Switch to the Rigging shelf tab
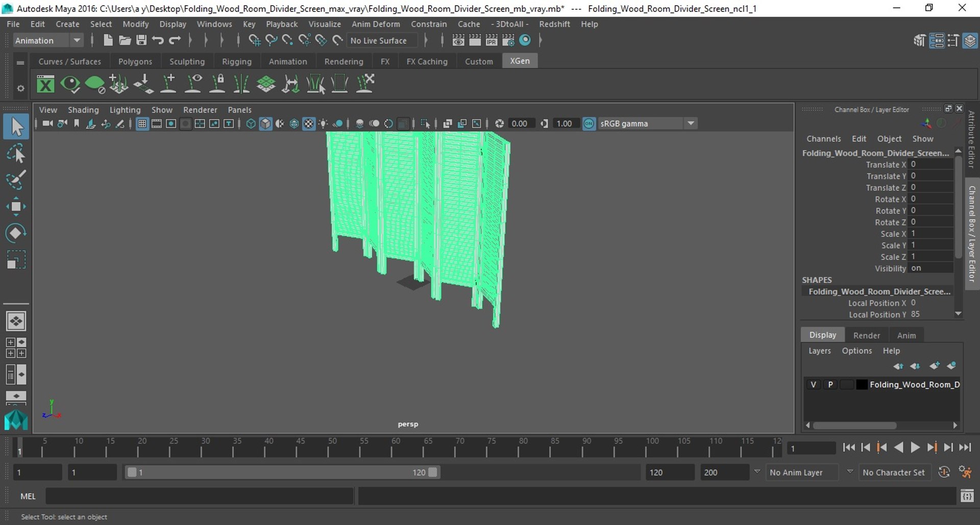980x525 pixels. (237, 61)
